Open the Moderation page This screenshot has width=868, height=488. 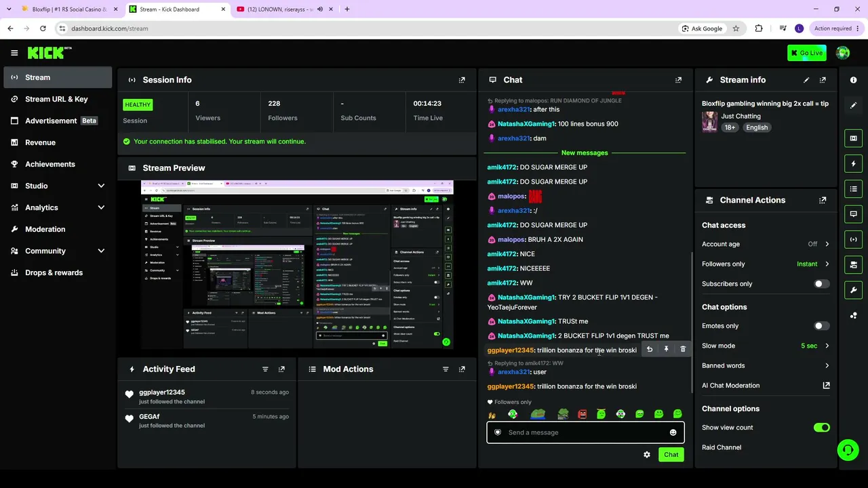(x=58, y=229)
